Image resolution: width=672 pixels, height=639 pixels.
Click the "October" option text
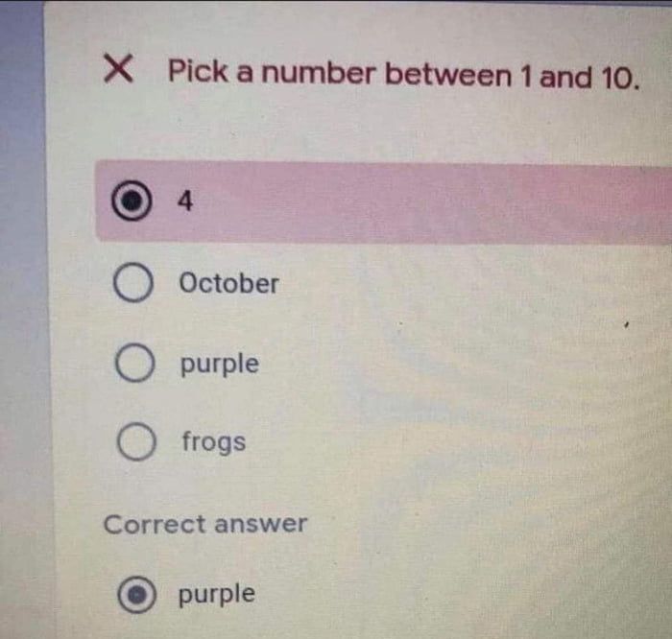228,284
